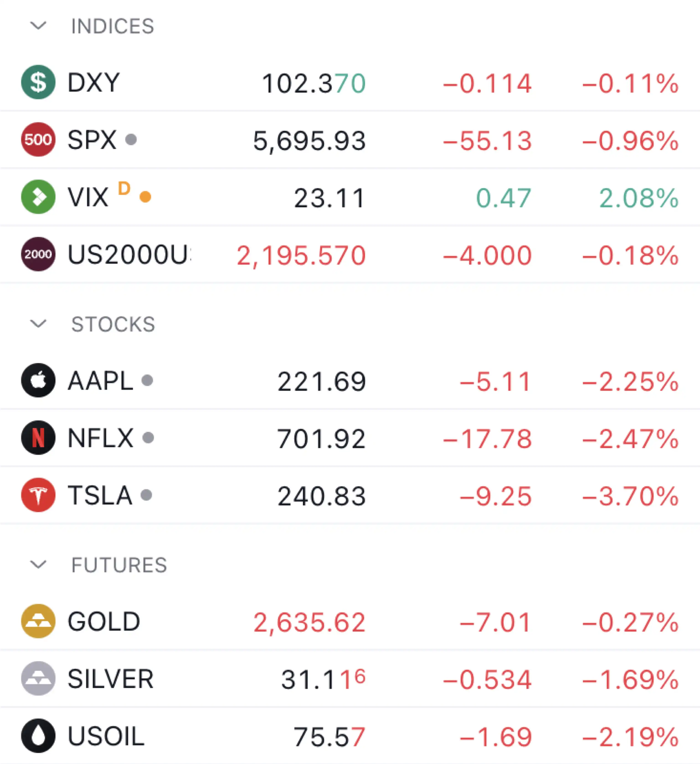700x764 pixels.
Task: Click the Apple logo icon
Action: (38, 380)
